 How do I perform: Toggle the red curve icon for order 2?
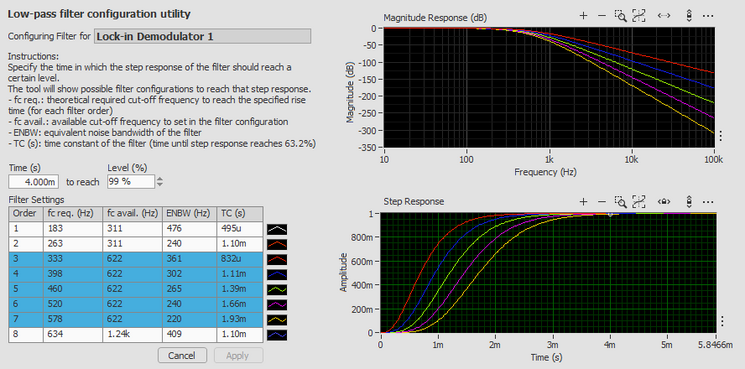pos(277,245)
